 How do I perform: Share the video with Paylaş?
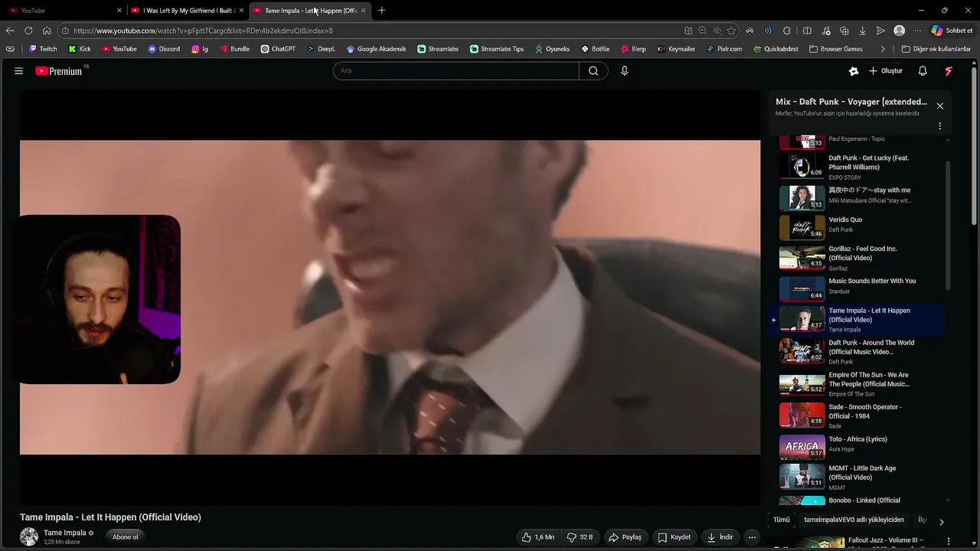(x=625, y=537)
